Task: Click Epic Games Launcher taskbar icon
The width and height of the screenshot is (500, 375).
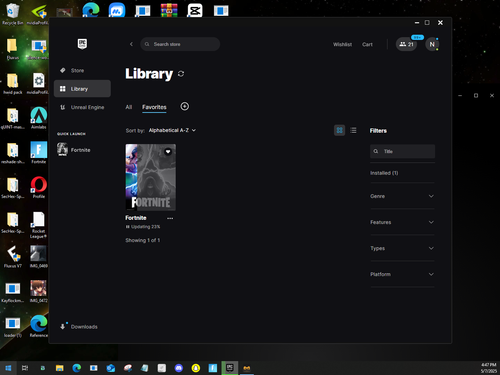Action: click(x=230, y=368)
